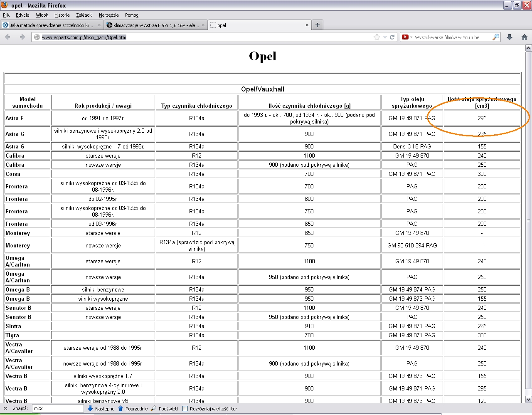Viewport: 532px width, 415px height.
Task: Close the find bar
Action: coord(5,409)
